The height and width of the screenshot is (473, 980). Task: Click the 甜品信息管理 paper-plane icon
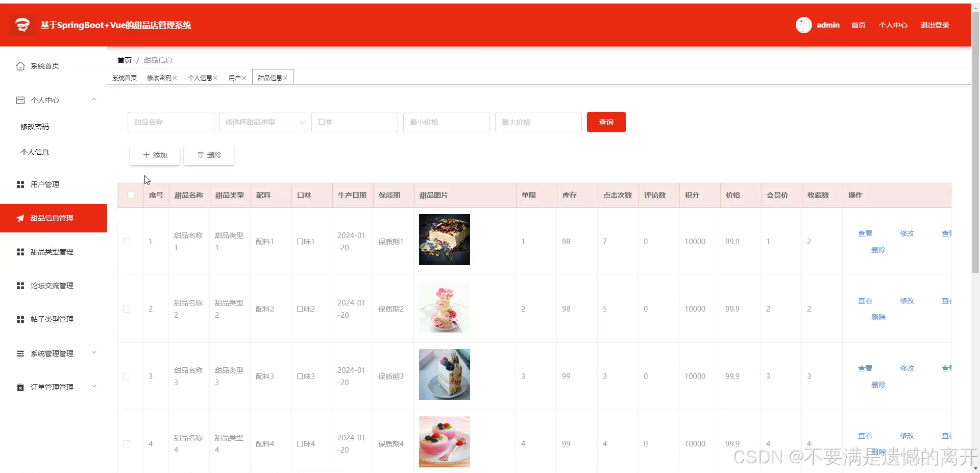pyautogui.click(x=20, y=218)
